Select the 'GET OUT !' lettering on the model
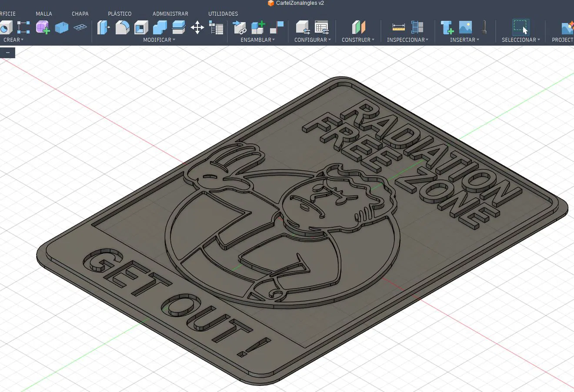This screenshot has height=392, width=574. coord(177,303)
